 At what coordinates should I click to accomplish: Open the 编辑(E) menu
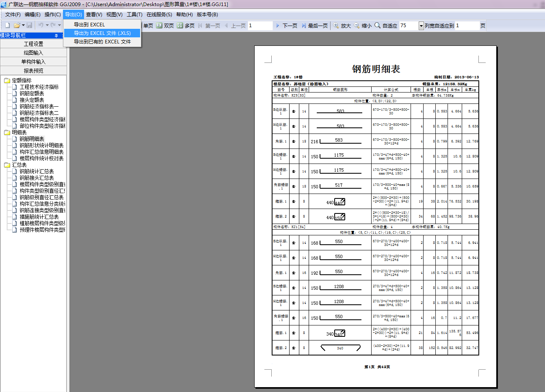point(32,15)
